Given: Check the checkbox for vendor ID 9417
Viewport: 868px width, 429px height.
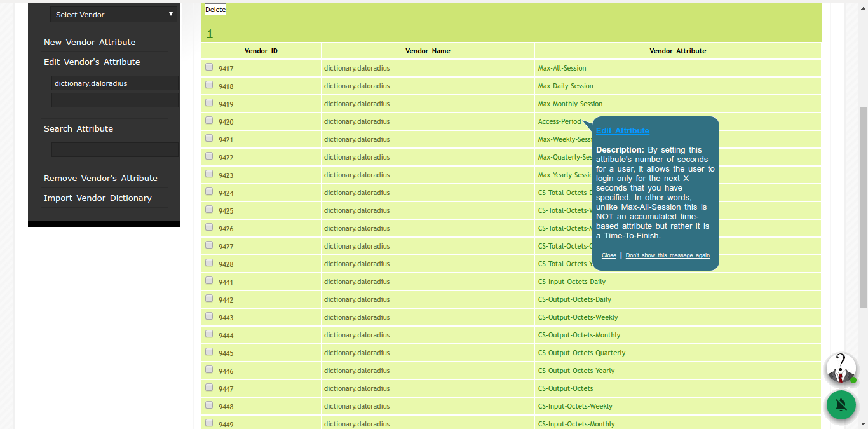Looking at the screenshot, I should (209, 67).
